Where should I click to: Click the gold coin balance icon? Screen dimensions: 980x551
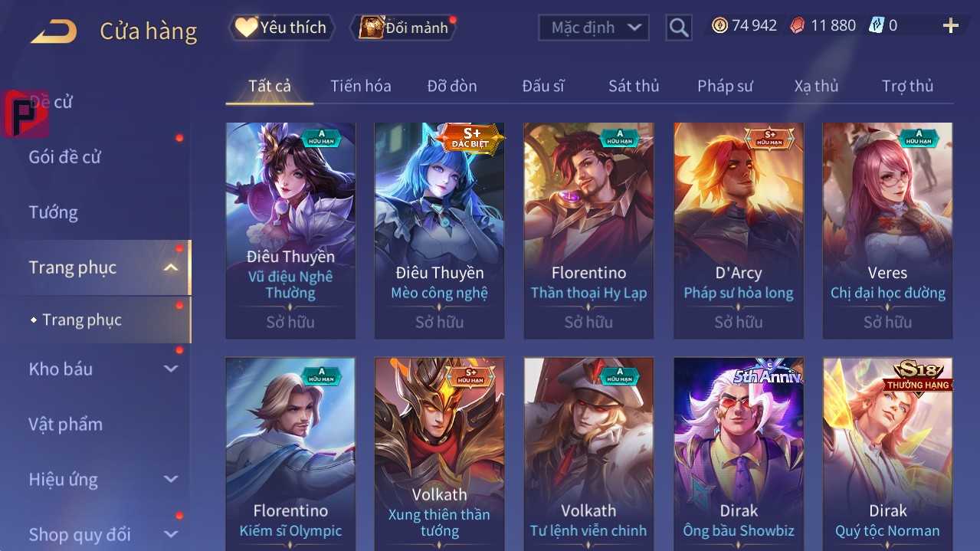coord(719,25)
